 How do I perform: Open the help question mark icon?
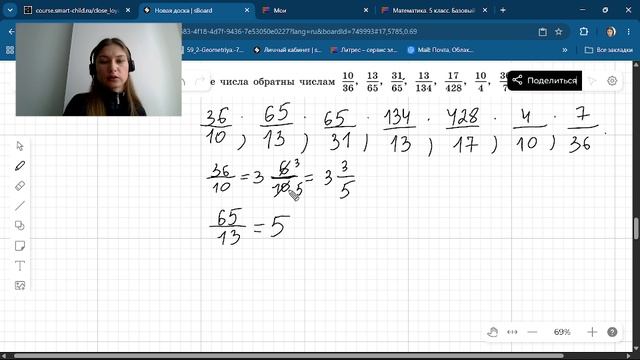tap(612, 332)
